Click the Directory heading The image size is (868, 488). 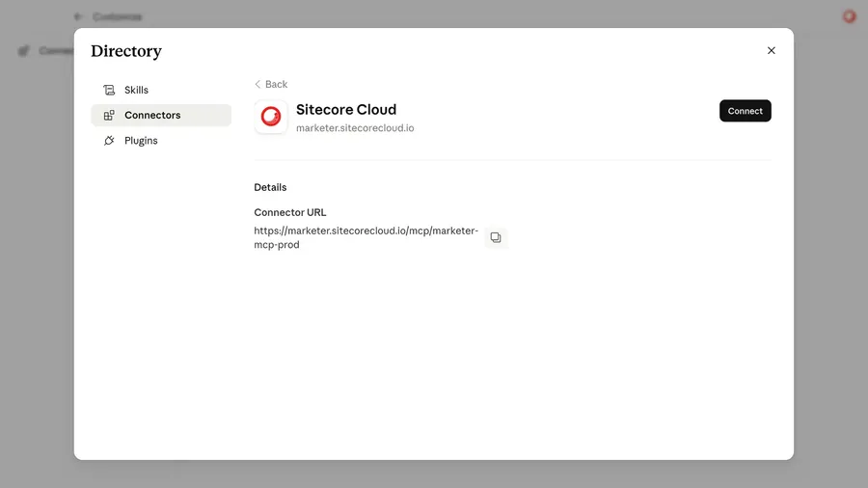(x=126, y=51)
